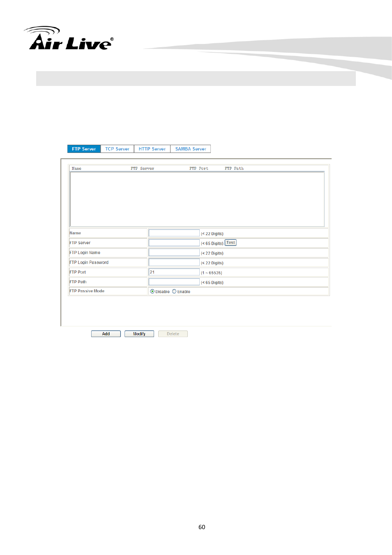Click the FTP Path input field
Image resolution: width=392 pixels, height=555 pixels.
174,282
